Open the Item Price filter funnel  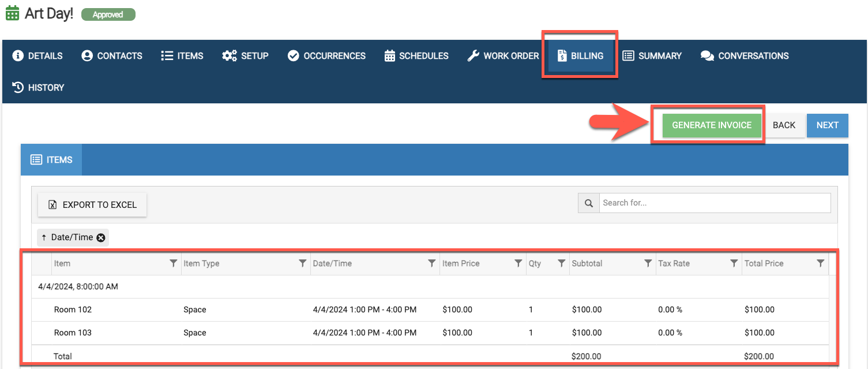click(518, 263)
